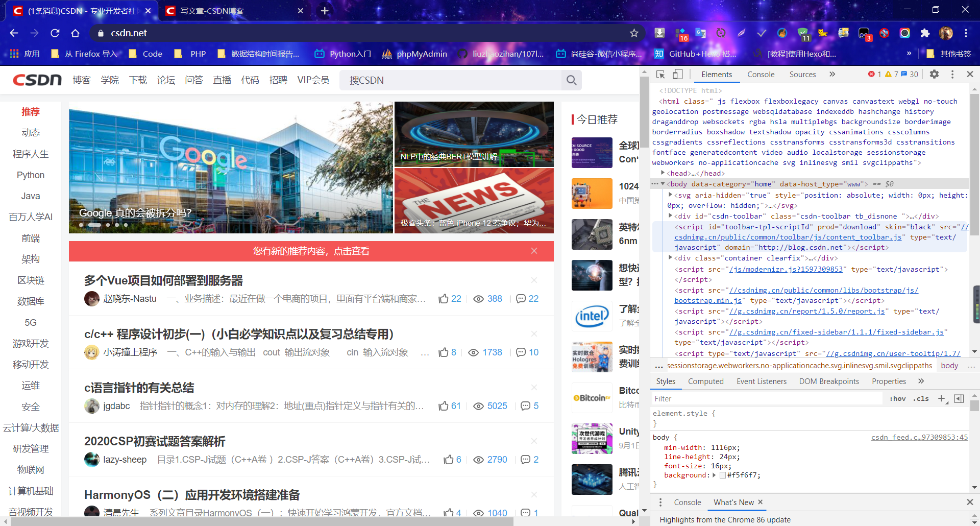
Task: Open the phpMyAdmin bookmark
Action: (x=414, y=54)
